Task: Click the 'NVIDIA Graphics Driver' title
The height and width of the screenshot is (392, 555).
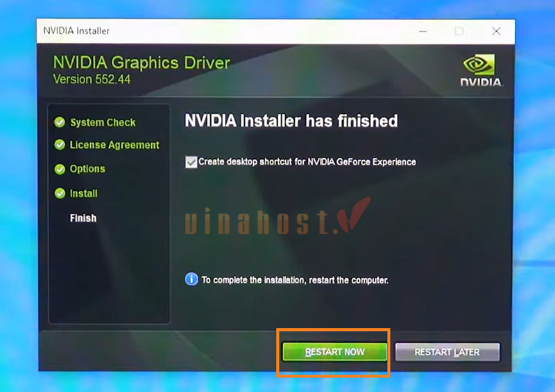Action: pos(142,62)
